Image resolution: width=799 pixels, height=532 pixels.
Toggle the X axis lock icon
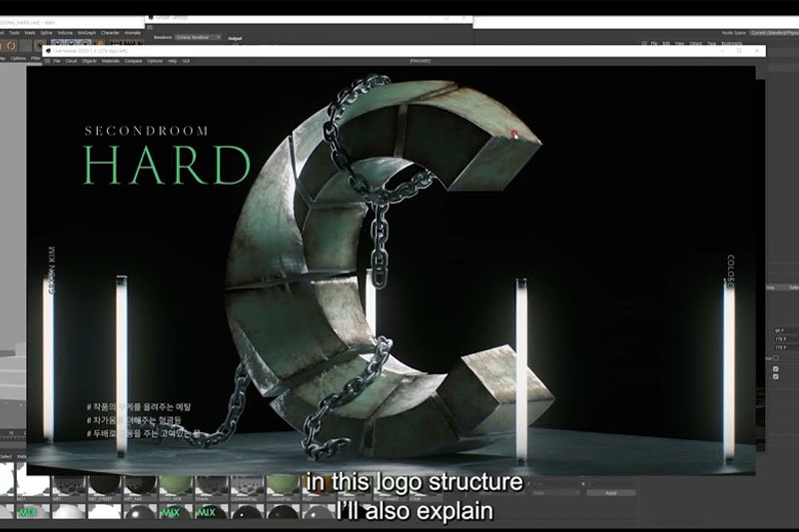[57, 44]
